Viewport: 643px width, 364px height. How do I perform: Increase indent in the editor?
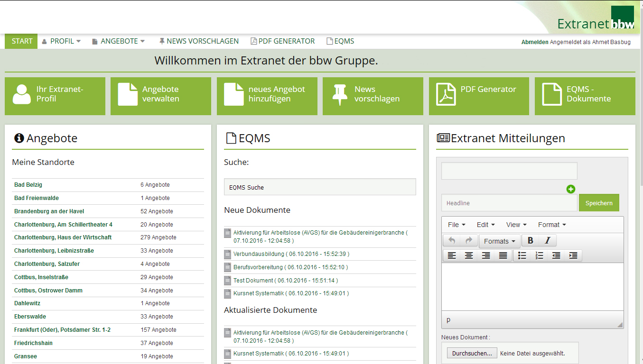point(573,255)
